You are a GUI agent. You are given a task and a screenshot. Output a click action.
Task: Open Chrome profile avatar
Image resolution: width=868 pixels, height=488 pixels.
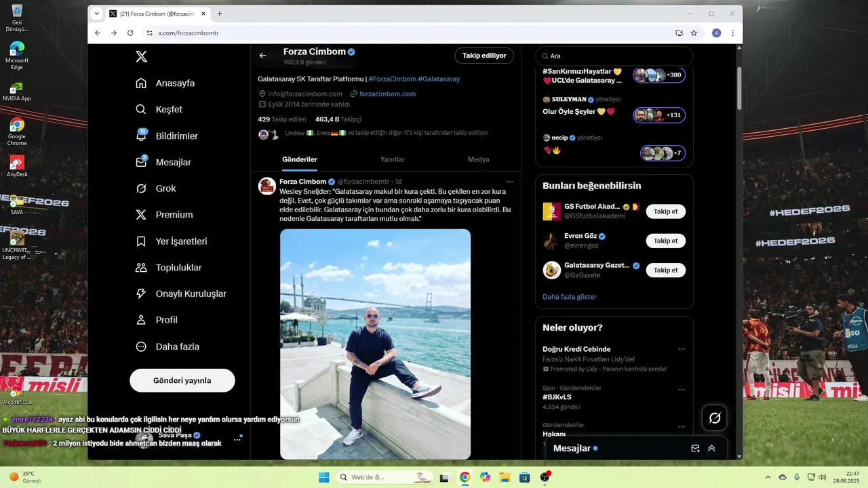716,33
